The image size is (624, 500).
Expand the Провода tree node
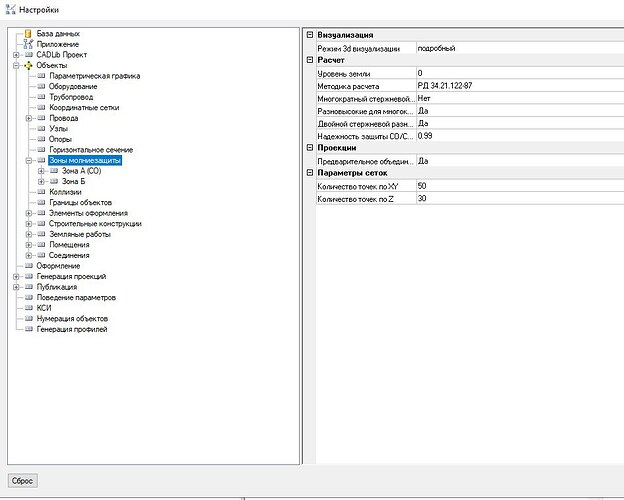(28, 118)
